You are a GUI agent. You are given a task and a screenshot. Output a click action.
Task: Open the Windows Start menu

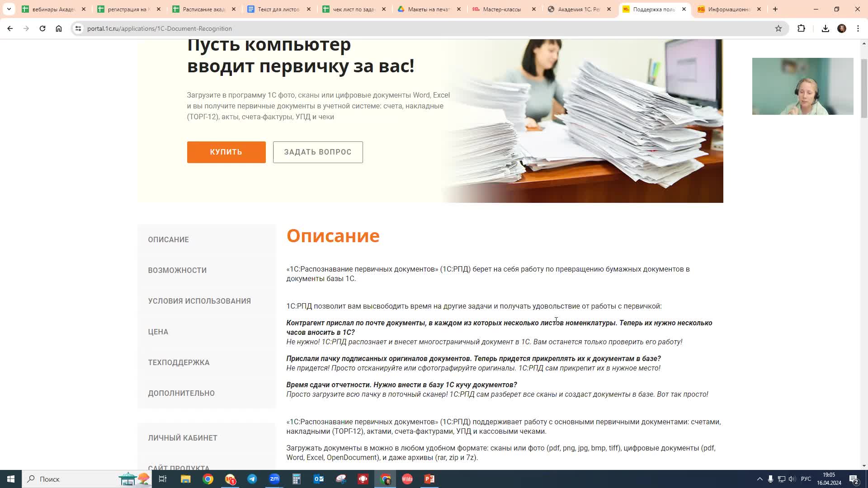(11, 479)
